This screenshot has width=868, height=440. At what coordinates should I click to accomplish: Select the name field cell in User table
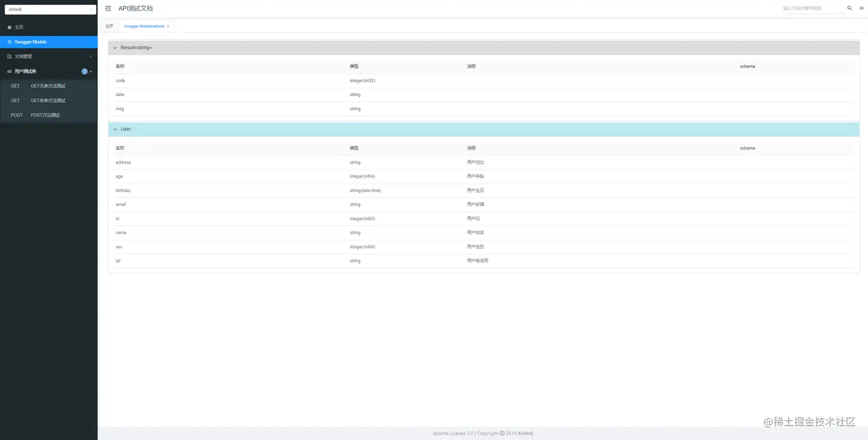coord(121,233)
